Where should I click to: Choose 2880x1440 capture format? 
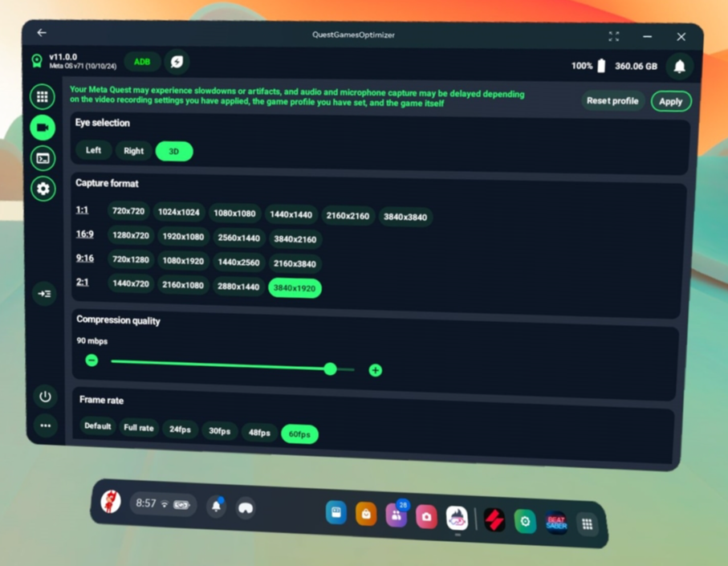(238, 287)
